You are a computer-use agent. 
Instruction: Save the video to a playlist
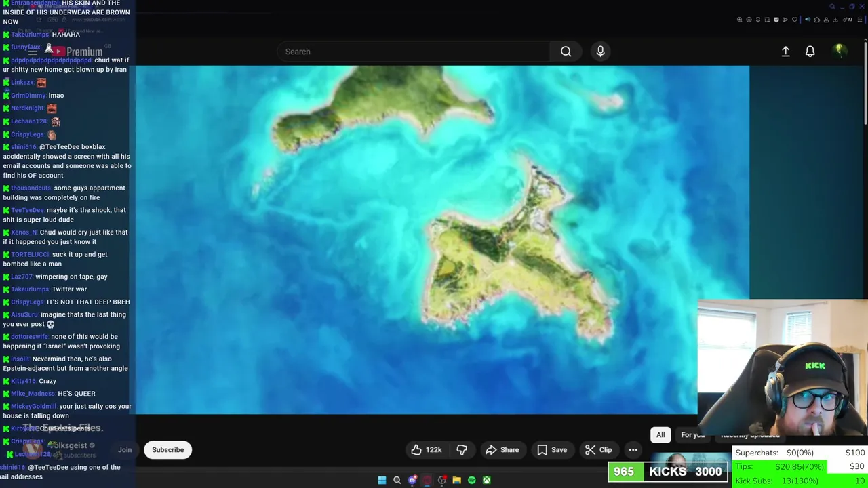[x=552, y=449]
